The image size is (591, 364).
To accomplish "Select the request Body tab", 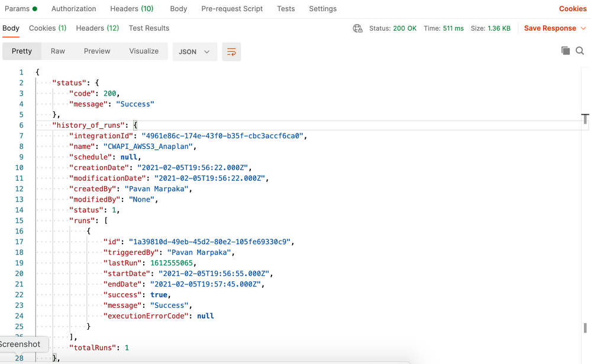I will [178, 9].
